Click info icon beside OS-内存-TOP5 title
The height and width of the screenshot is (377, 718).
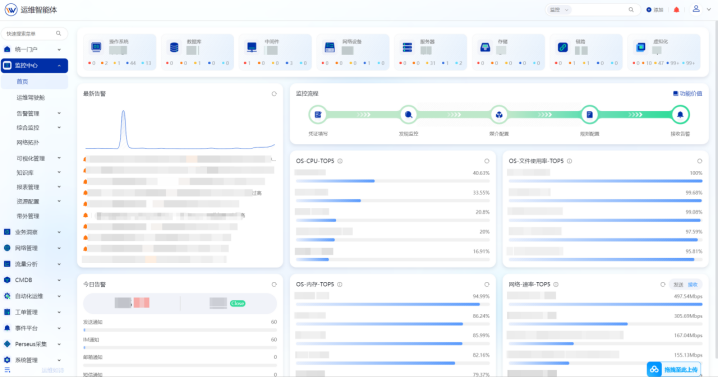click(340, 284)
